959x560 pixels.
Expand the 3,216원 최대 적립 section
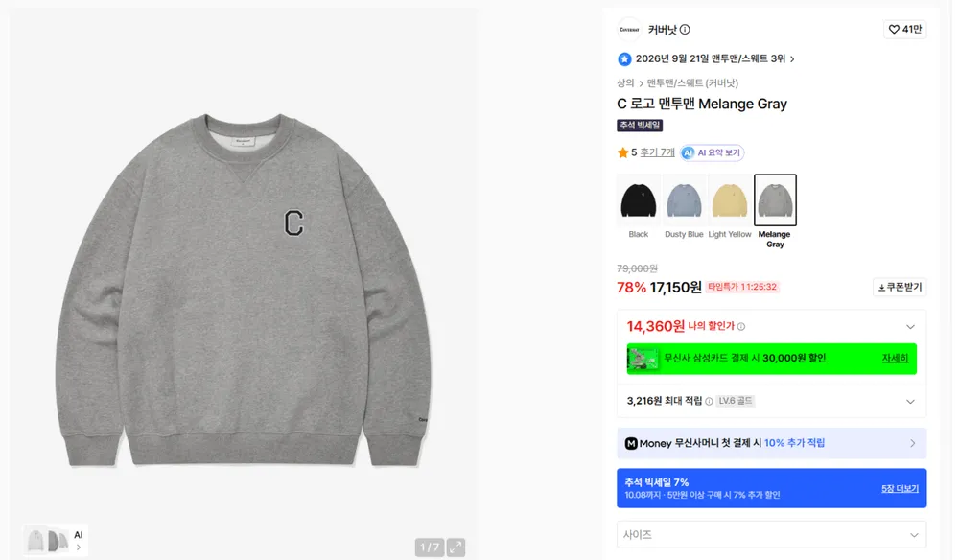pyautogui.click(x=910, y=402)
